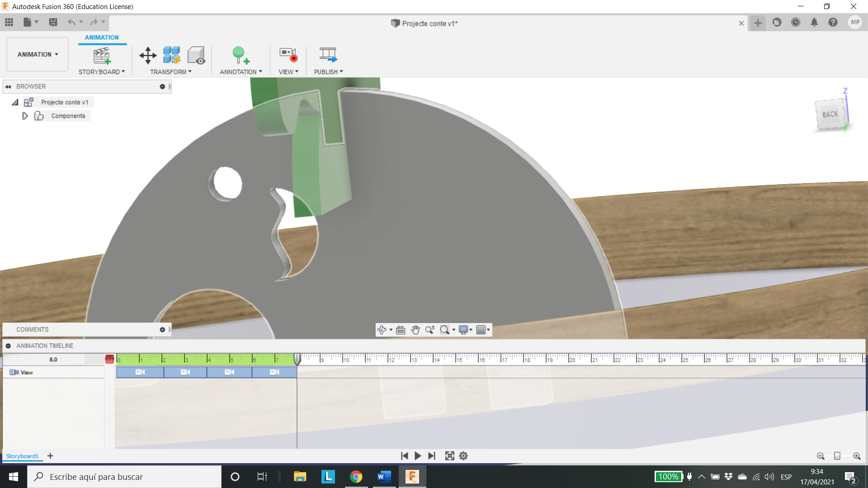868x488 pixels.
Task: Zoom out the timeline
Action: 821,456
